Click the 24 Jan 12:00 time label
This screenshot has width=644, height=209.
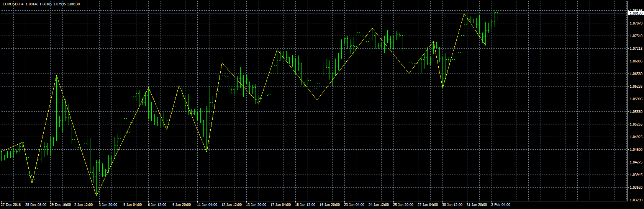click(379, 205)
